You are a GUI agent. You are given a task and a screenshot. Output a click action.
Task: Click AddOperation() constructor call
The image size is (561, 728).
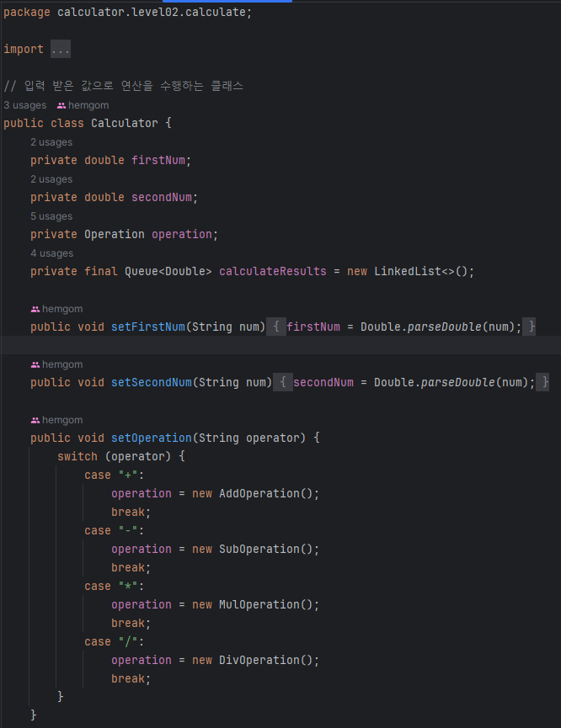266,493
